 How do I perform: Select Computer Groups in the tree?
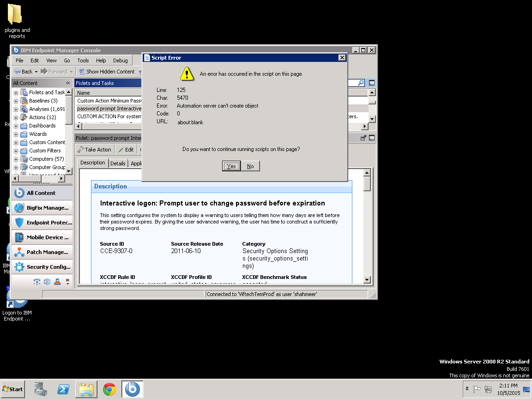[x=47, y=167]
